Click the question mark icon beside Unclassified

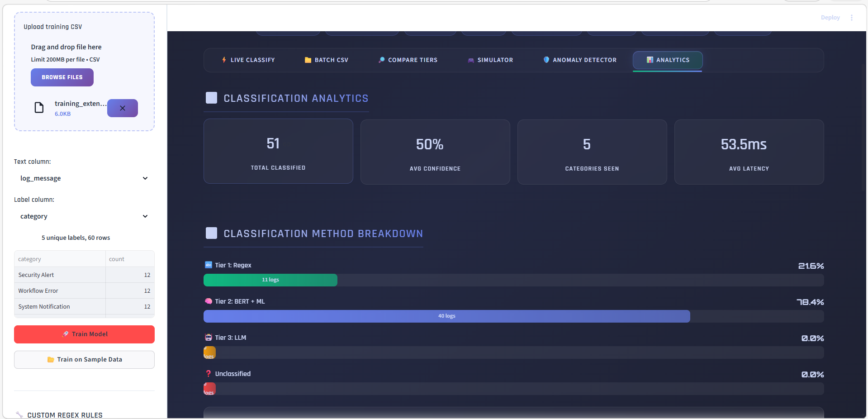click(208, 374)
